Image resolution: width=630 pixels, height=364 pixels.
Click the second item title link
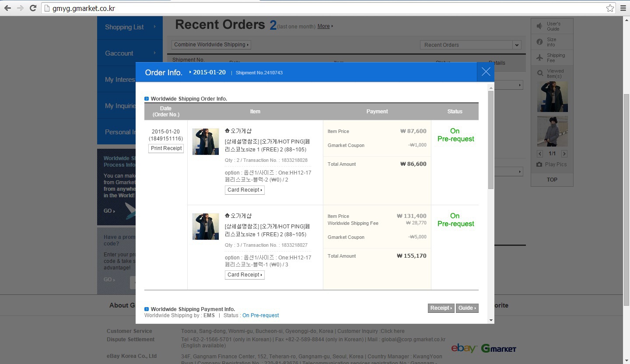pos(267,231)
